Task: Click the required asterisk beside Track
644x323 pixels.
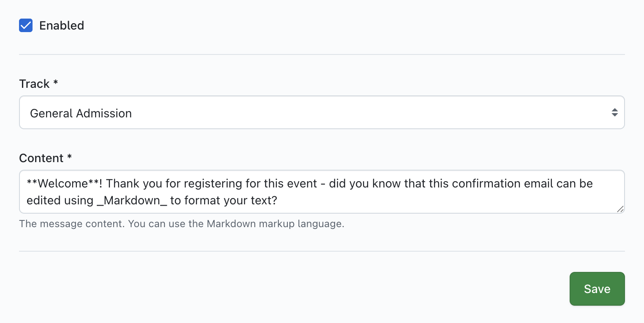Action: (55, 84)
